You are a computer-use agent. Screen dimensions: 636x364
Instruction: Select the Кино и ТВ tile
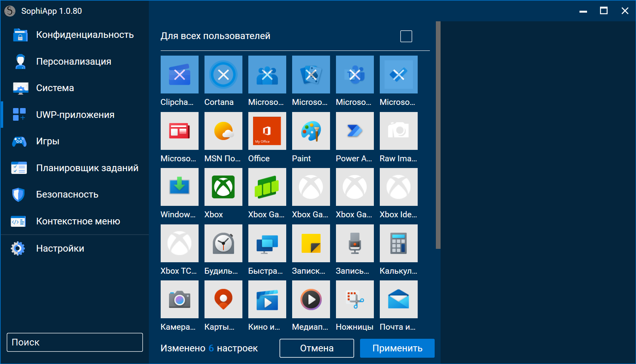point(267,299)
